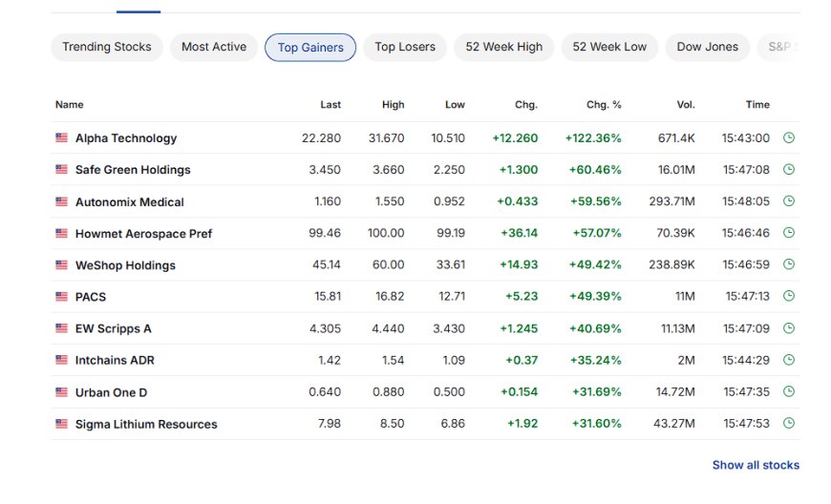Click the clock icon in Howmet Aerospace Pref row
The width and height of the screenshot is (831, 504).
pos(789,232)
